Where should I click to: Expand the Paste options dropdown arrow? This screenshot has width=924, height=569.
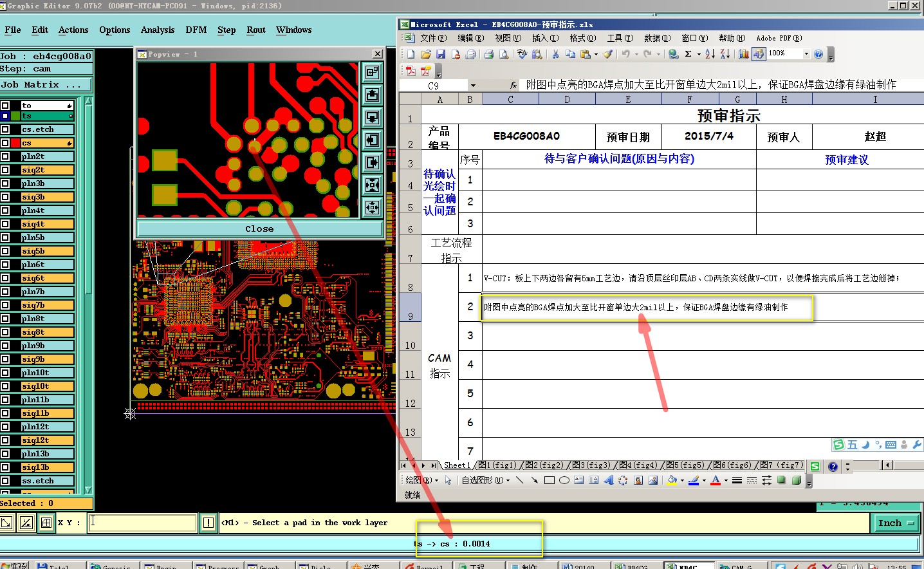tap(596, 54)
